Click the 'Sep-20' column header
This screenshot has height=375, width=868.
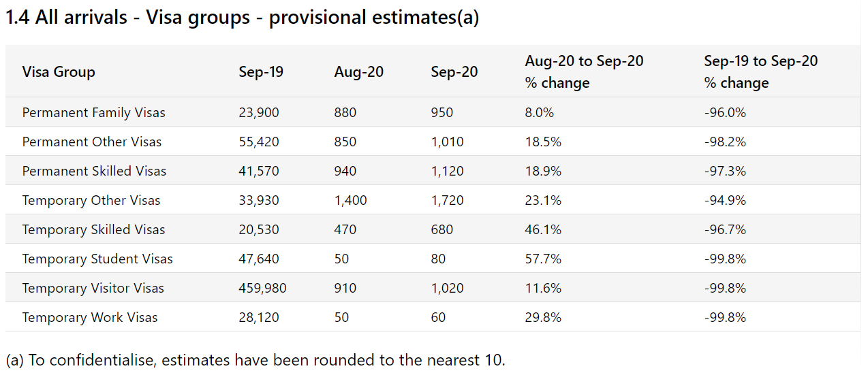tap(454, 71)
